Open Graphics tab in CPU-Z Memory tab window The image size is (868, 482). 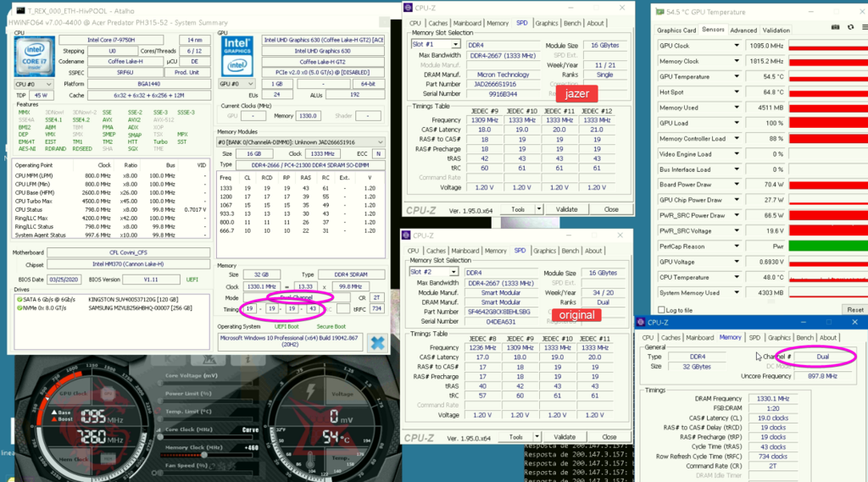pos(779,337)
